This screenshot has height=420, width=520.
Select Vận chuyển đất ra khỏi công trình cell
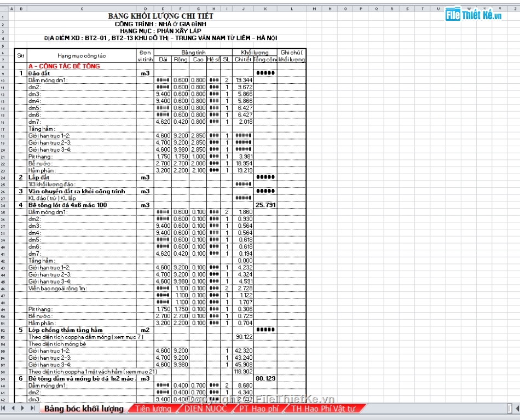point(82,192)
